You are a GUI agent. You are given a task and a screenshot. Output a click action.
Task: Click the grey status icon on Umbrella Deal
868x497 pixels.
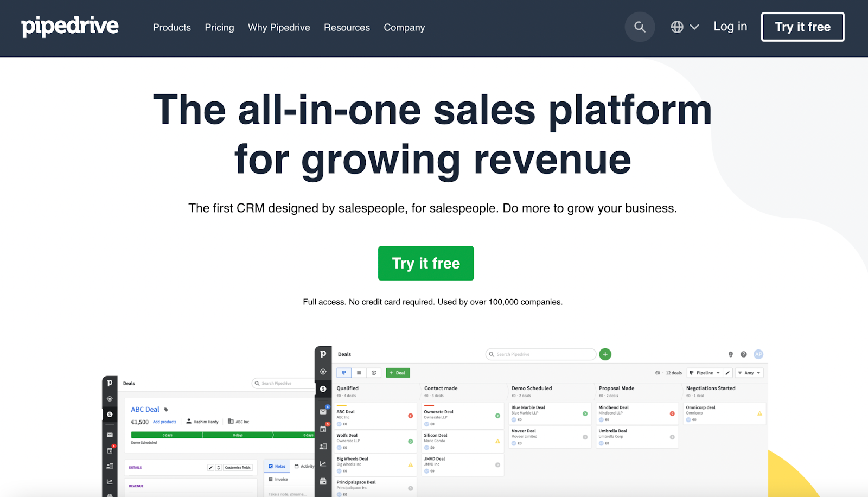[672, 437]
